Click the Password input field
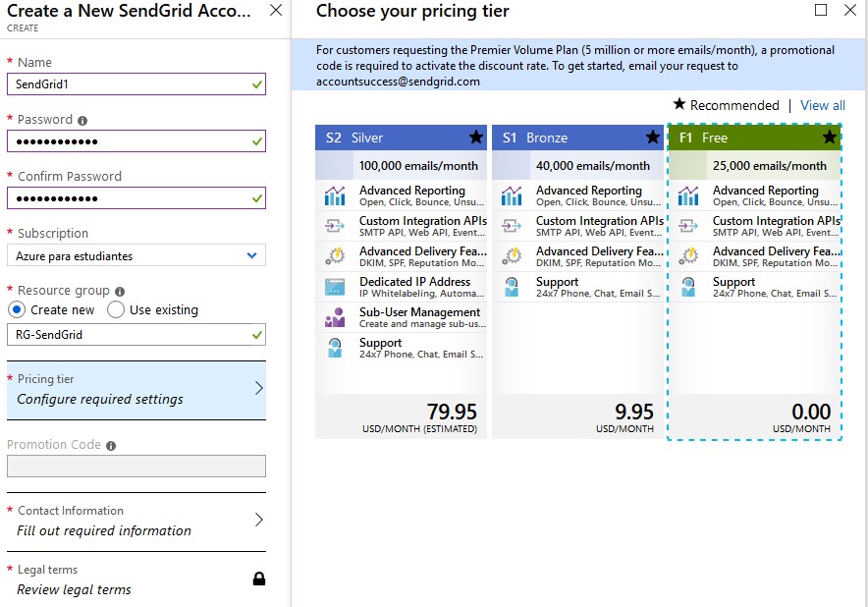 (136, 141)
